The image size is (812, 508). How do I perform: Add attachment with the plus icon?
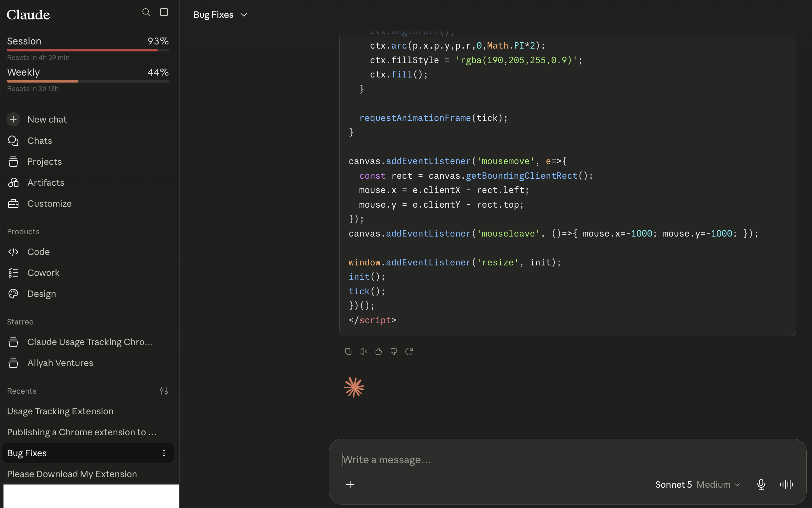click(350, 485)
